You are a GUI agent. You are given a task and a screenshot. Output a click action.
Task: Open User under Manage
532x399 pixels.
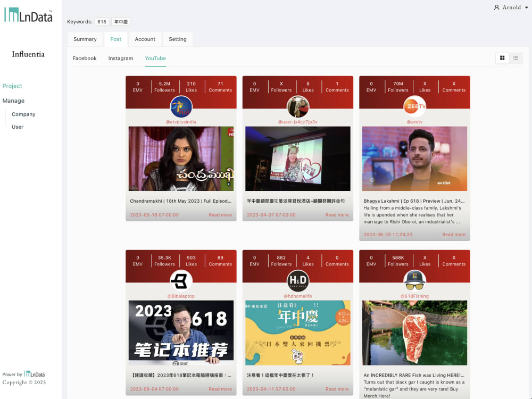tap(18, 127)
